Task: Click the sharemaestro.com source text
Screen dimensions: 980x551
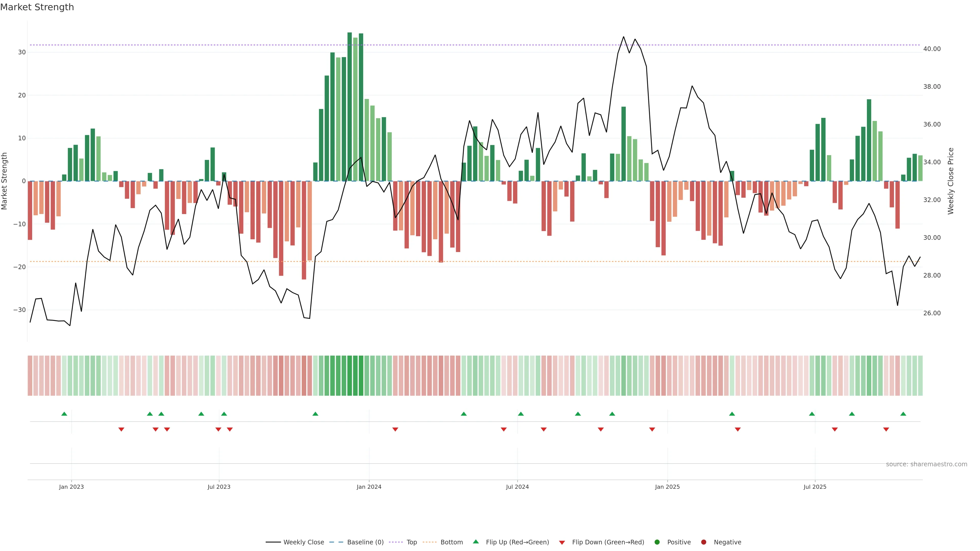Action: [926, 464]
